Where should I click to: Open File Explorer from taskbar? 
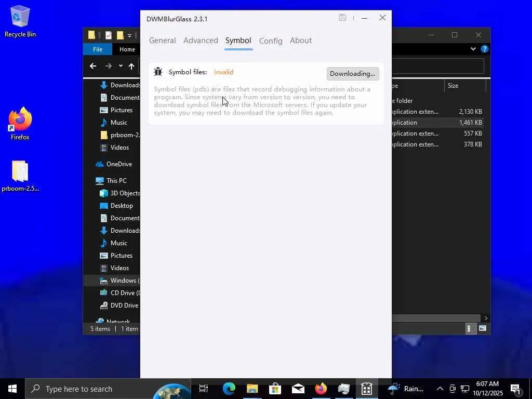coord(252,389)
